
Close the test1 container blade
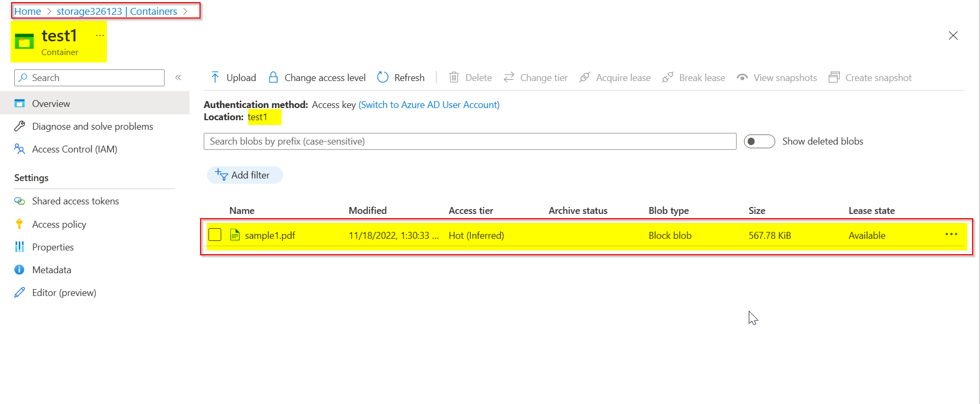tap(953, 35)
